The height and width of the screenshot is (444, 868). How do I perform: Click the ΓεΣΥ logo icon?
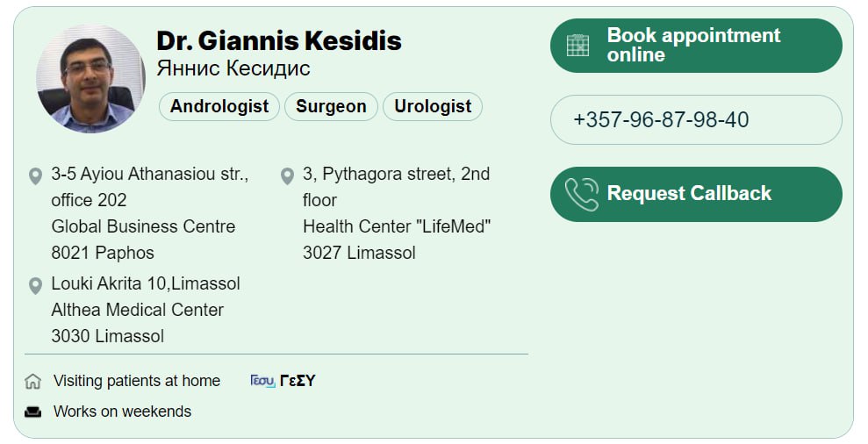(262, 381)
